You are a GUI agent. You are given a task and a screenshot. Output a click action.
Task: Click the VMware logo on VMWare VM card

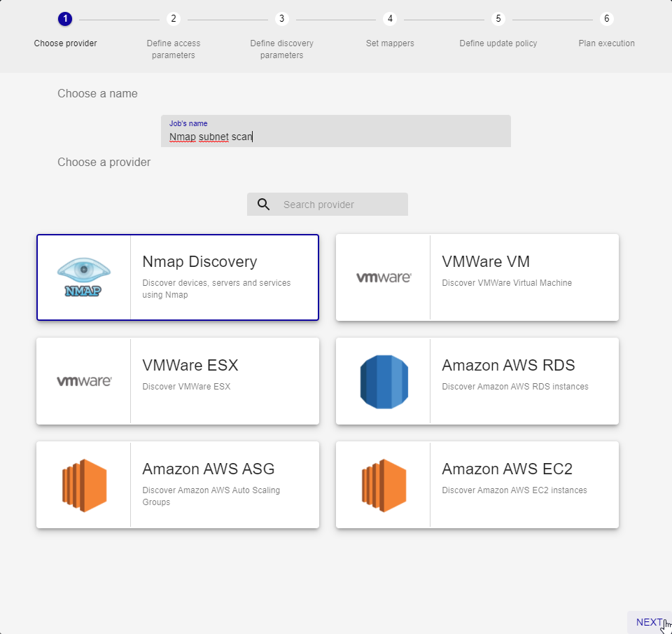(x=384, y=277)
